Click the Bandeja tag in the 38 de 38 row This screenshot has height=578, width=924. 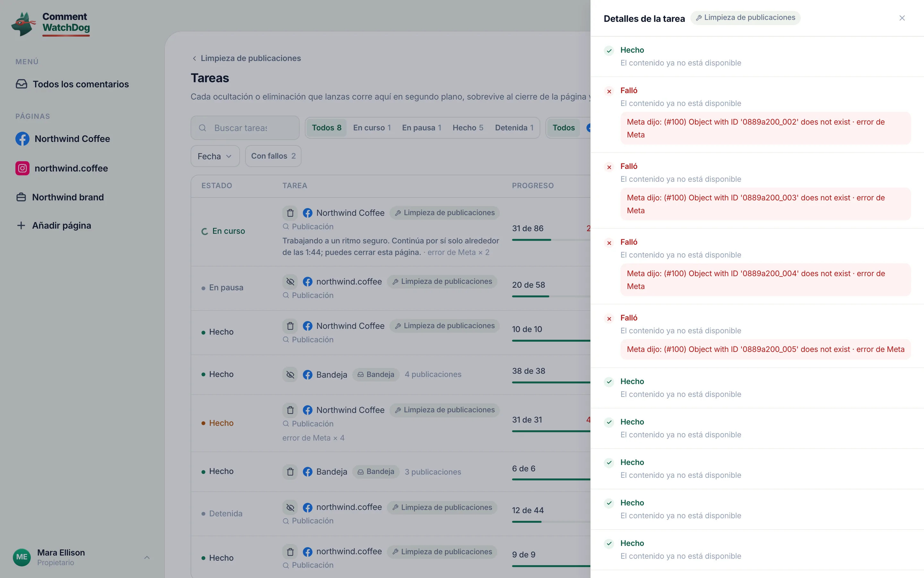tap(376, 374)
